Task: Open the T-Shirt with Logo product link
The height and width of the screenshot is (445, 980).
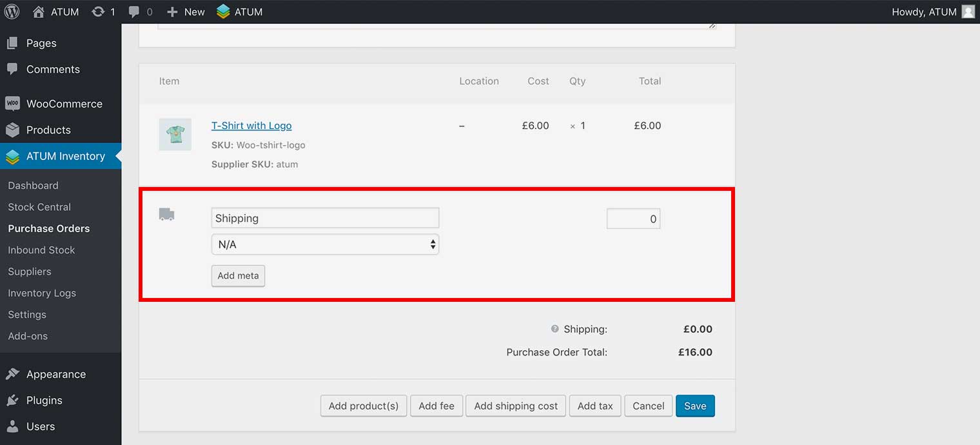Action: coord(251,126)
